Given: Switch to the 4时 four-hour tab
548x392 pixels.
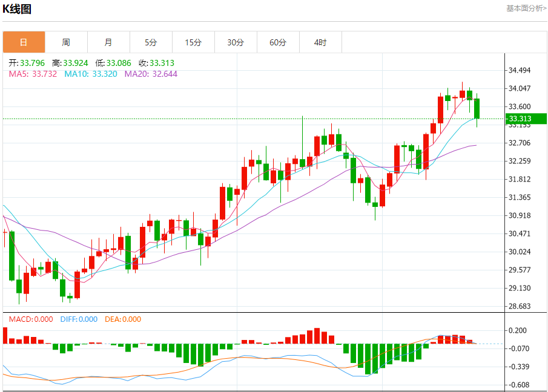Looking at the screenshot, I should tap(320, 42).
